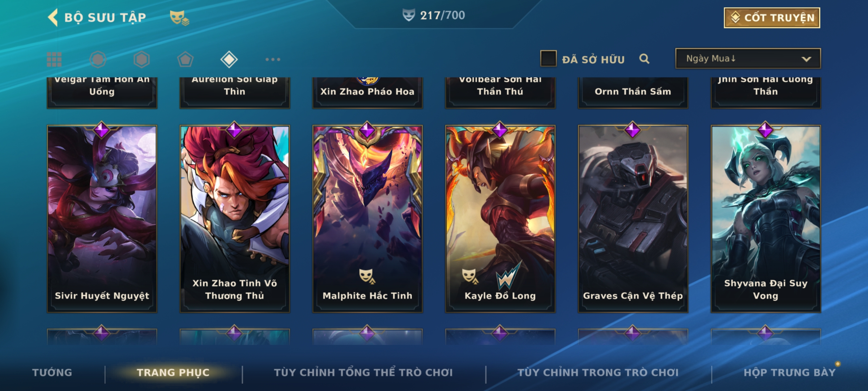Viewport: 868px width, 391px height.
Task: Select the hexagon rarity filter icon
Action: coord(141,59)
